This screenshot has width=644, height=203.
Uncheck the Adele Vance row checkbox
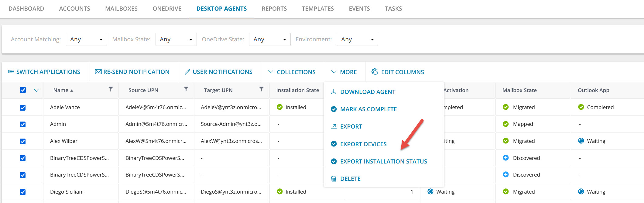tap(22, 108)
